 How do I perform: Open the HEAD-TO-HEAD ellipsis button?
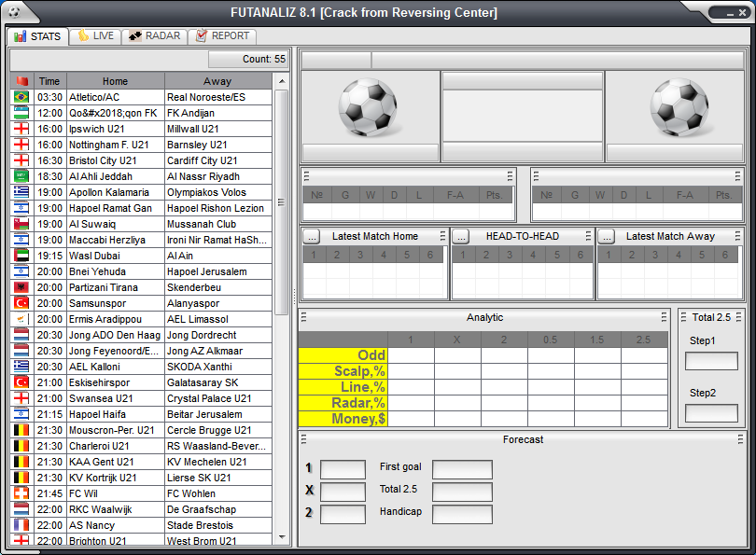[x=461, y=237]
